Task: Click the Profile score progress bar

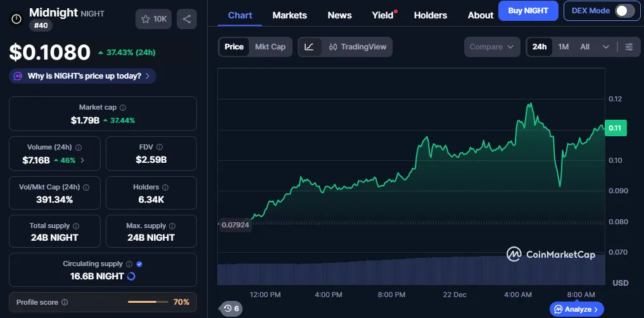Action: point(148,302)
